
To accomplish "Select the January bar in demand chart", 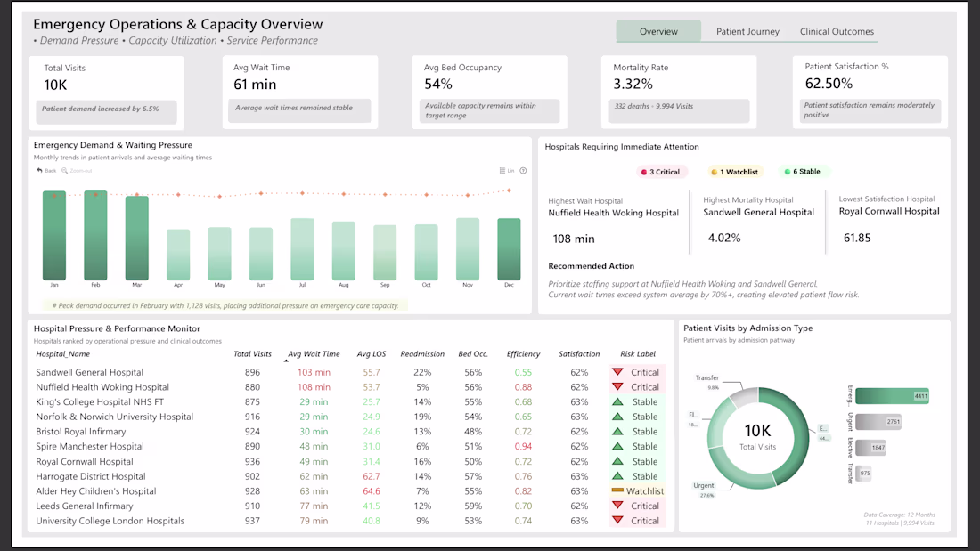I will point(54,236).
